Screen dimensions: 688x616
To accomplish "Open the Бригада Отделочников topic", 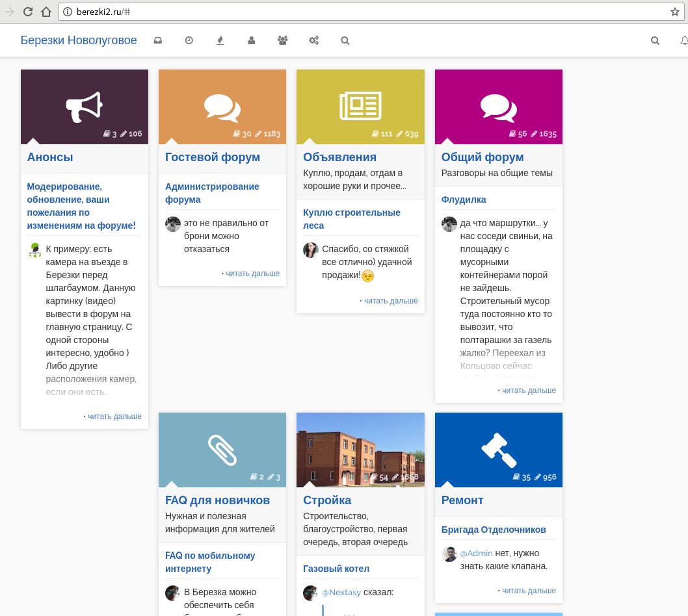I will 494,530.
